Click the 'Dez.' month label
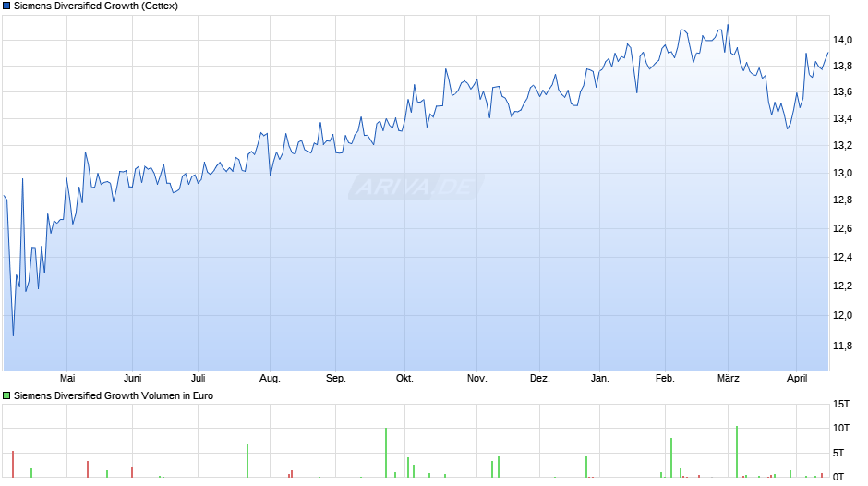Image resolution: width=868 pixels, height=486 pixels. (x=540, y=379)
